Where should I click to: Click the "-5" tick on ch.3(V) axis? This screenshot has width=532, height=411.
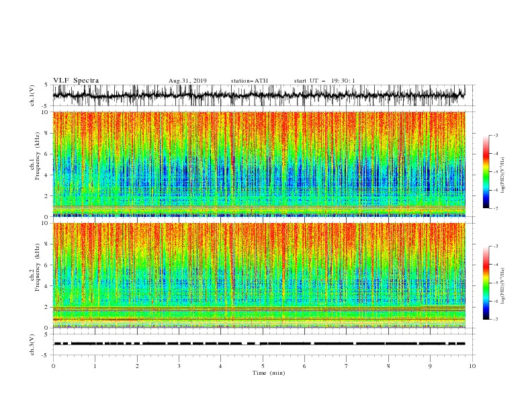click(x=46, y=355)
